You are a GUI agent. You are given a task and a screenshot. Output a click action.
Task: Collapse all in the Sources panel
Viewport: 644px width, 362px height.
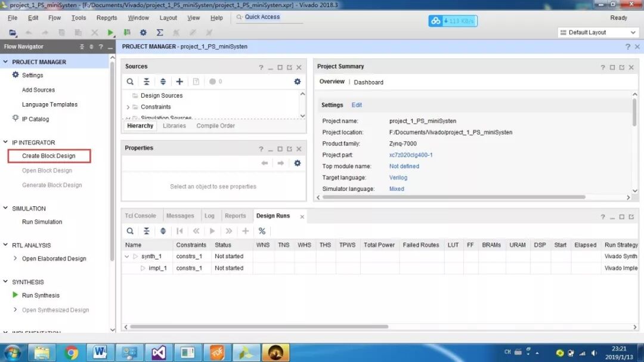[146, 82]
